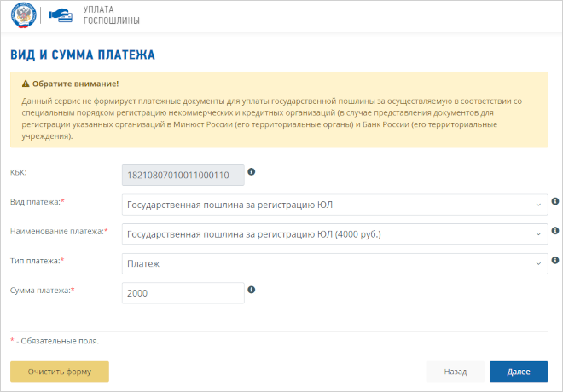Click the read-only КБК code field
This screenshot has width=563, height=392.
point(183,174)
